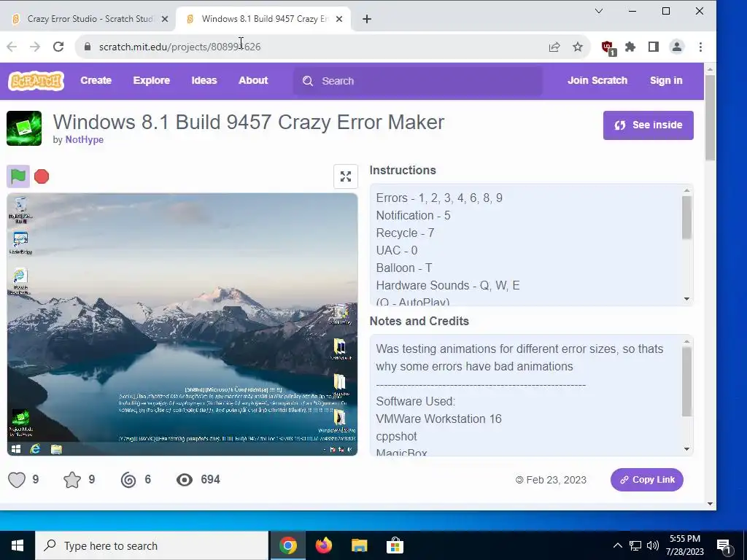Click the Instructions box up arrow
The image size is (747, 560).
[x=686, y=190]
